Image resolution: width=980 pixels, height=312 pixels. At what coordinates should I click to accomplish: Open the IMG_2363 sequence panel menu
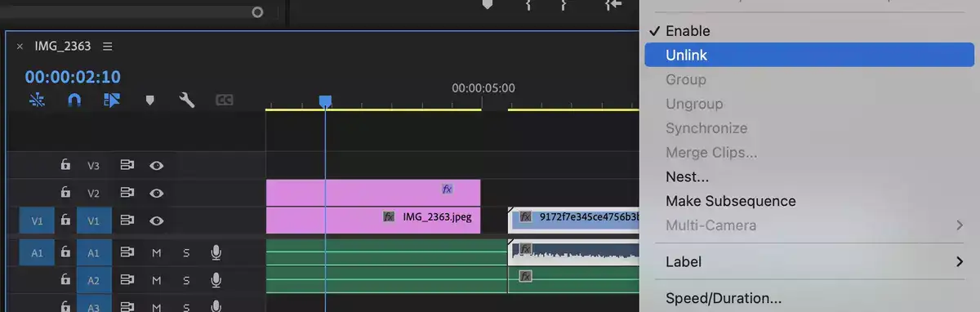108,46
